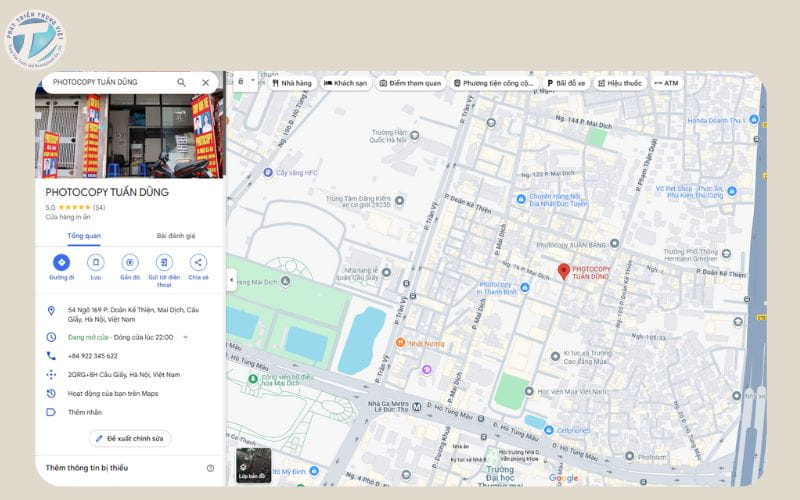Click the Photocopy XUÂN BẰNG marker
The height and width of the screenshot is (500, 800).
coord(614,243)
